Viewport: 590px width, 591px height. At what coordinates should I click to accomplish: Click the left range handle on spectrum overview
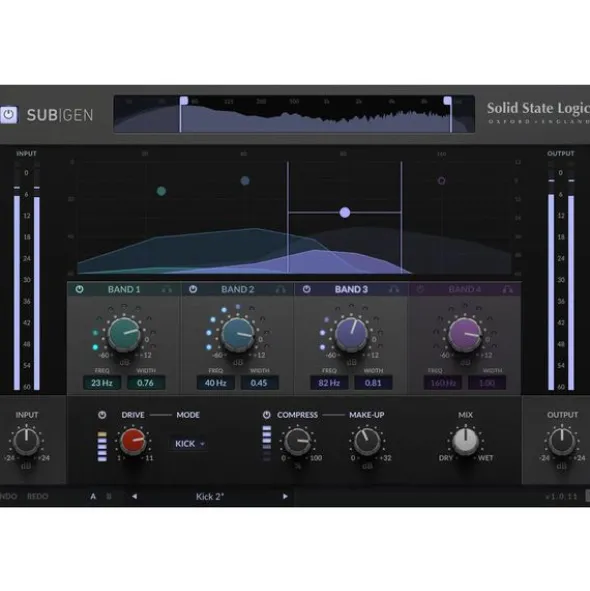point(184,101)
